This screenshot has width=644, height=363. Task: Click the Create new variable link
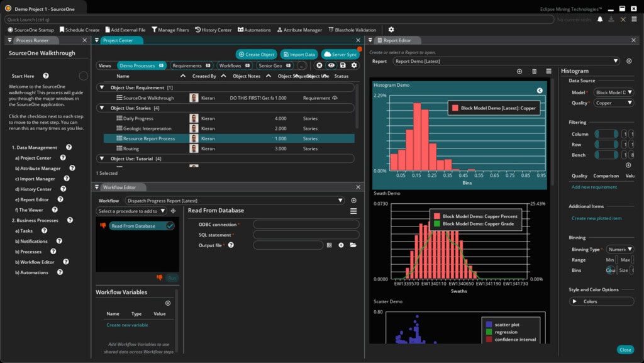(x=127, y=325)
